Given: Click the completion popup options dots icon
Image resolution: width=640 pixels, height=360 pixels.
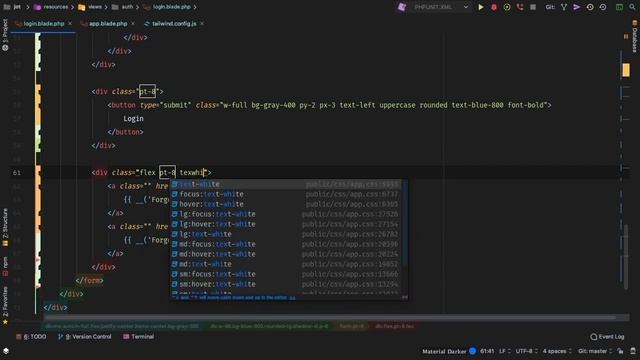Looking at the screenshot, I should point(404,298).
